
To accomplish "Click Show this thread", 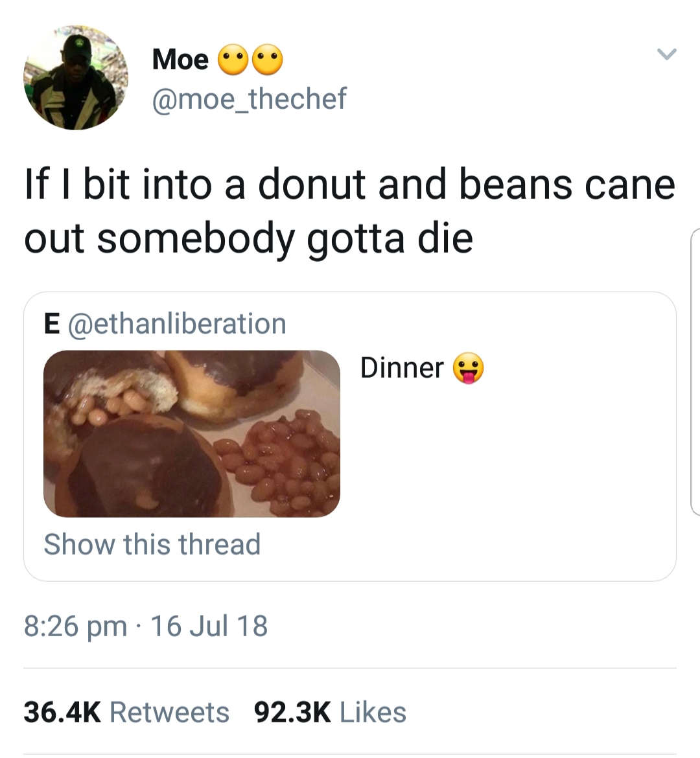I will point(152,544).
